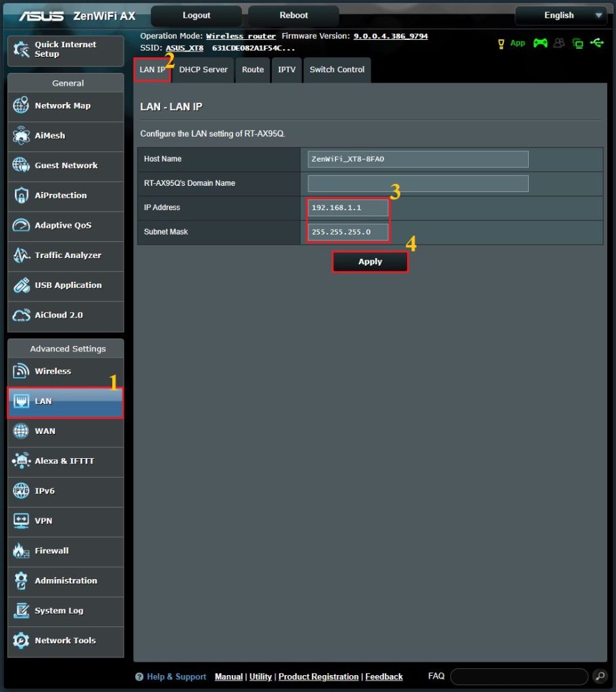This screenshot has width=616, height=692.
Task: Open AiProtection settings
Action: (x=65, y=196)
